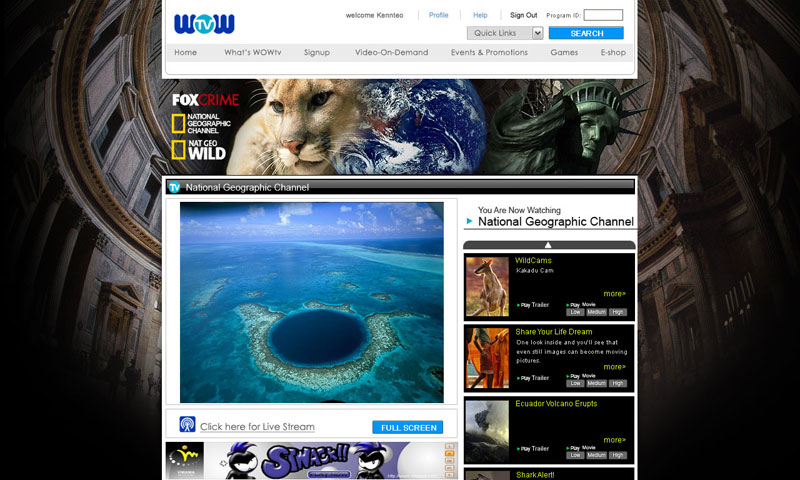Click the 'Kakadu Cam' subtitle text
The image size is (800, 480).
(535, 270)
